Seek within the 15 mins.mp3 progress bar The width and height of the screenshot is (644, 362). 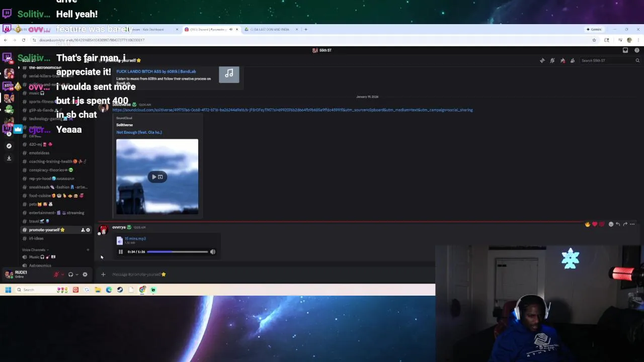[178, 252]
